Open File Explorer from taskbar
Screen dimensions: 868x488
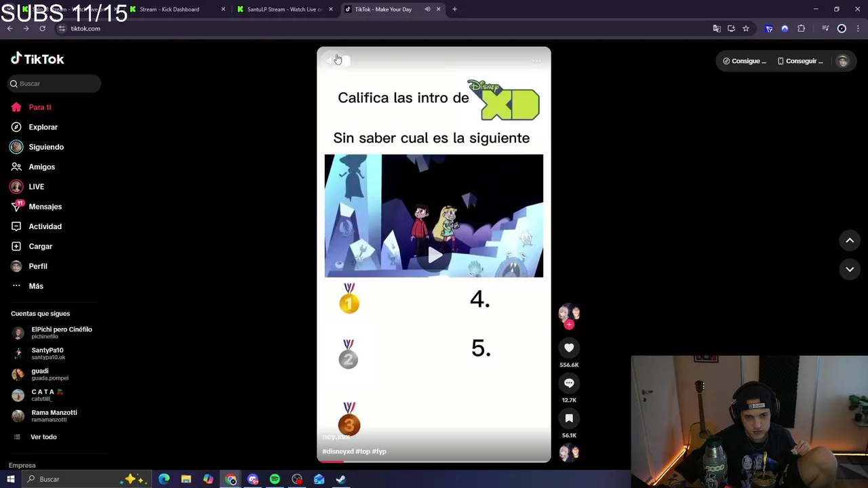pyautogui.click(x=186, y=479)
